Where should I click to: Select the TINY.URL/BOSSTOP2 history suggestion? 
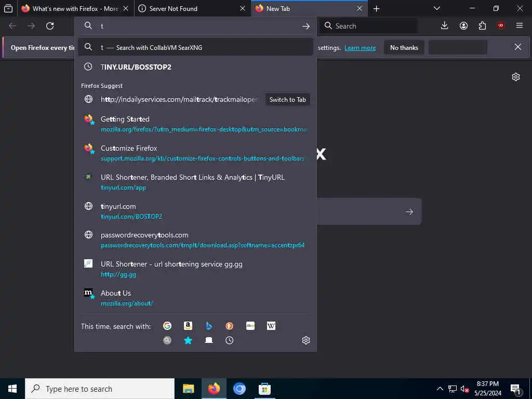195,67
